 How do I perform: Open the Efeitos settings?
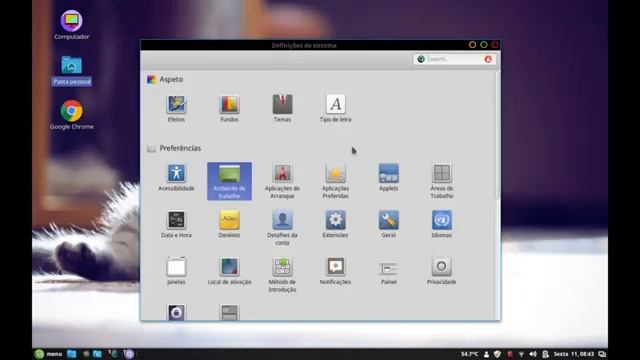[176, 109]
